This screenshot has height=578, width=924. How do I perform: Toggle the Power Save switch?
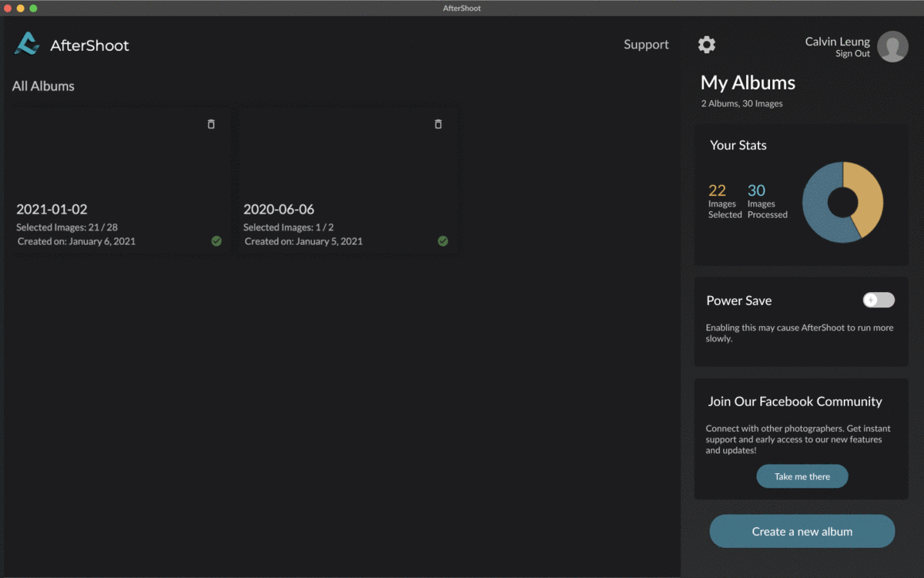point(879,300)
